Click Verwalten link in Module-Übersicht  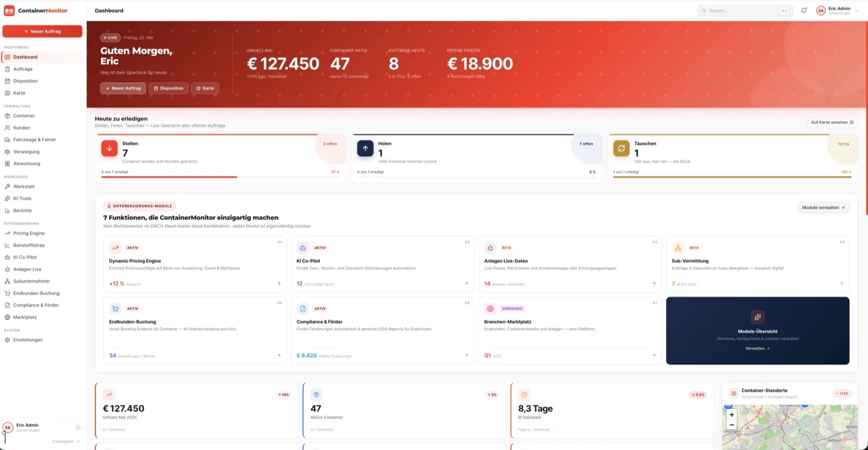click(x=757, y=348)
